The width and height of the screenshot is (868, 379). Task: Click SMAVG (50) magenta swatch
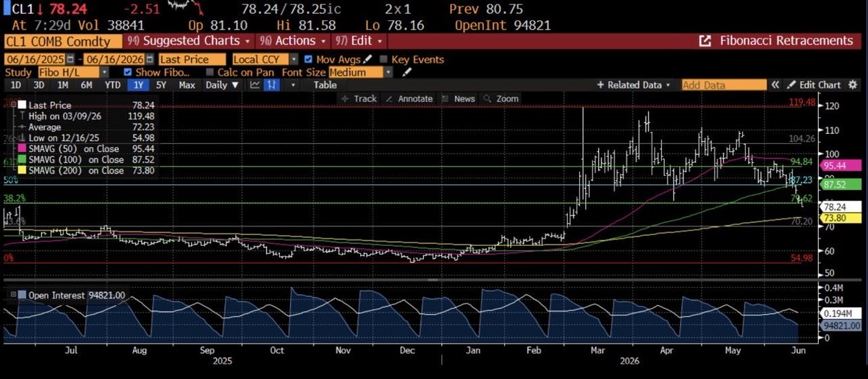tap(21, 149)
